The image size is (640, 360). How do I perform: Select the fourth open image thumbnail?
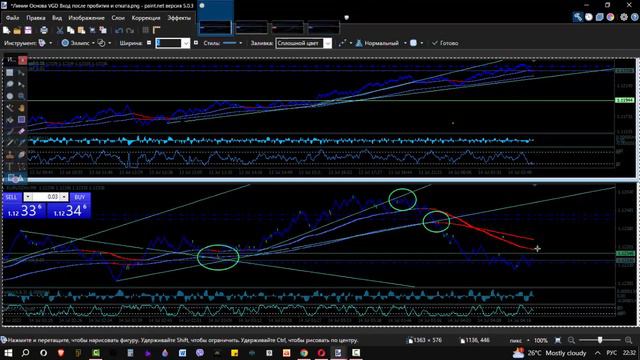point(323,27)
